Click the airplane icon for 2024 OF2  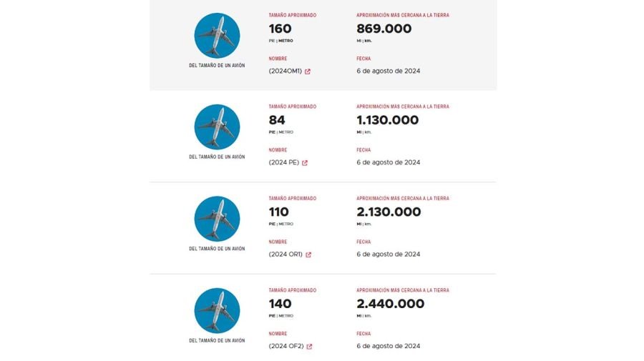point(217,310)
